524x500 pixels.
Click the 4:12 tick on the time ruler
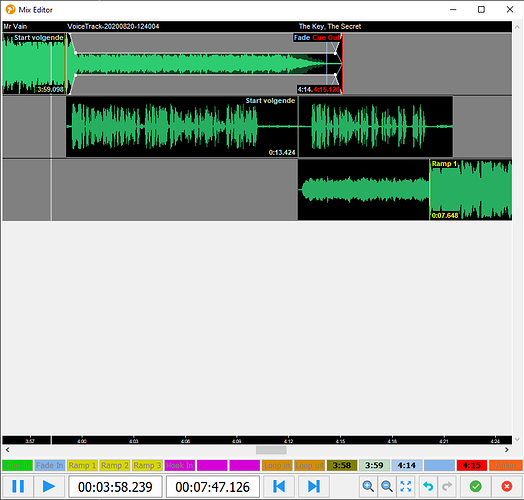coord(288,441)
